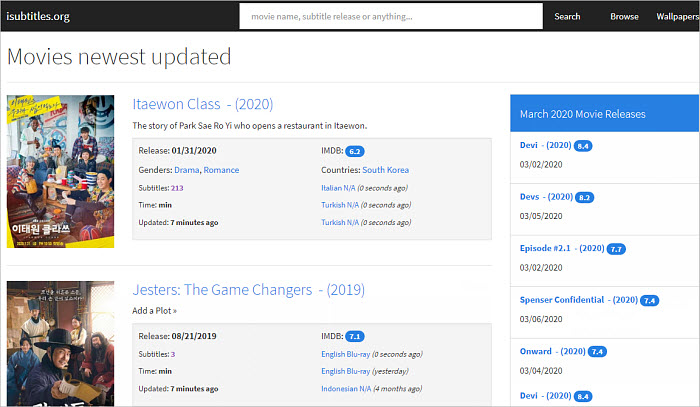Click the 03/05/2020 release date text
Viewport: 700px width, 407px height.
[x=541, y=216]
